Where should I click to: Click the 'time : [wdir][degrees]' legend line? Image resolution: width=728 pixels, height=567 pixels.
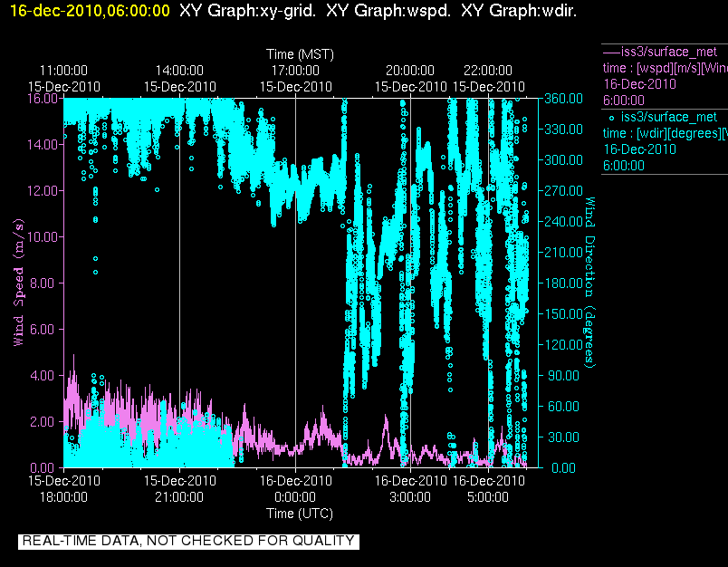665,133
